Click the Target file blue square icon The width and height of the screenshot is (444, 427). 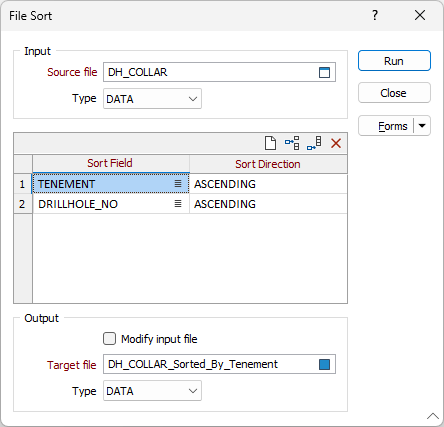(x=324, y=364)
